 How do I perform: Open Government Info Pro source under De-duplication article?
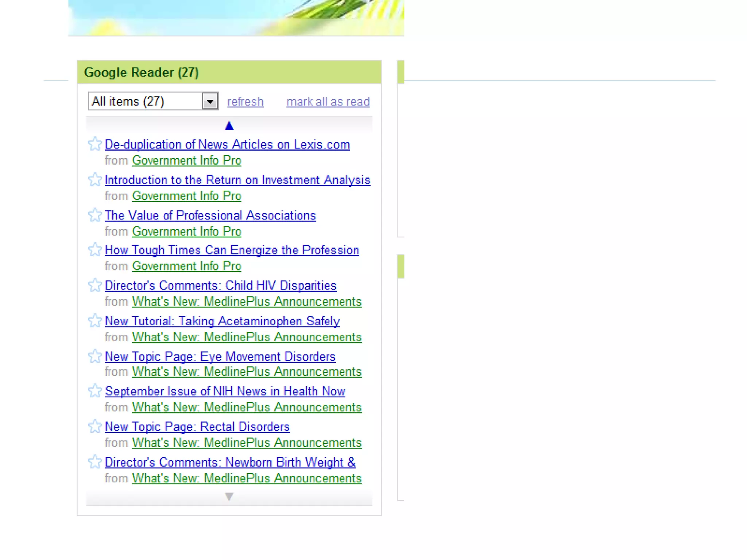pos(186,160)
